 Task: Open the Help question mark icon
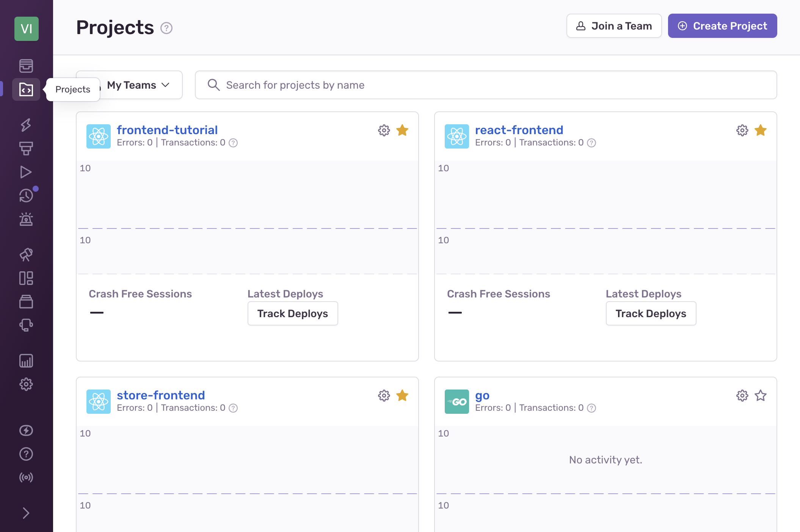pos(26,454)
